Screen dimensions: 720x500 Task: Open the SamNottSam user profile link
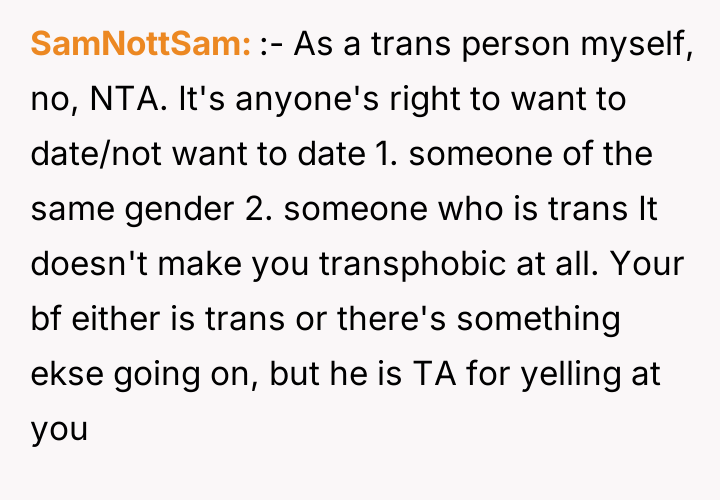click(x=139, y=44)
